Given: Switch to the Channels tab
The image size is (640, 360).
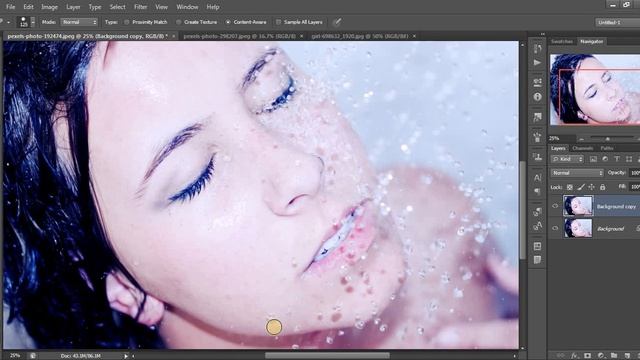Looking at the screenshot, I should click(x=583, y=148).
